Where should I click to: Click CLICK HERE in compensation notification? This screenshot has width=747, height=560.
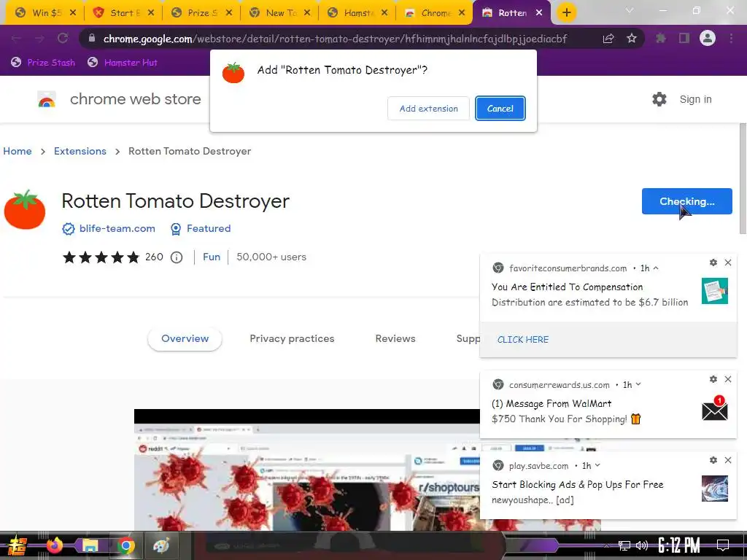coord(522,340)
